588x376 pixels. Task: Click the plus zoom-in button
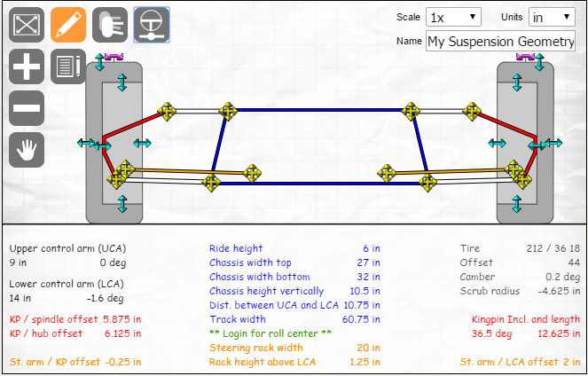click(x=27, y=67)
